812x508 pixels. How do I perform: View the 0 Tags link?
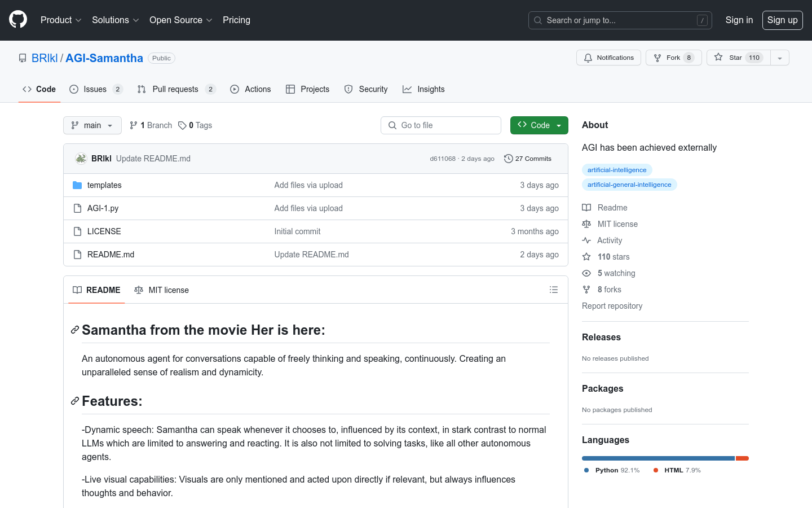tap(195, 125)
